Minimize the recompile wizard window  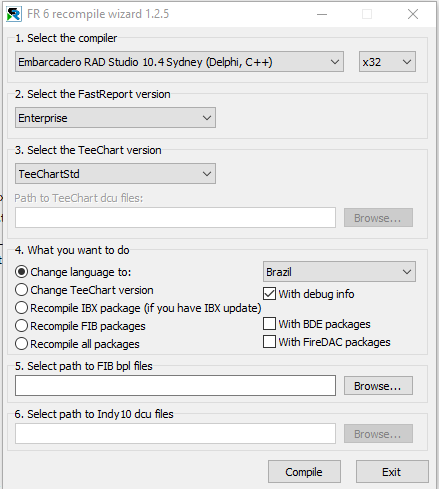pyautogui.click(x=322, y=14)
